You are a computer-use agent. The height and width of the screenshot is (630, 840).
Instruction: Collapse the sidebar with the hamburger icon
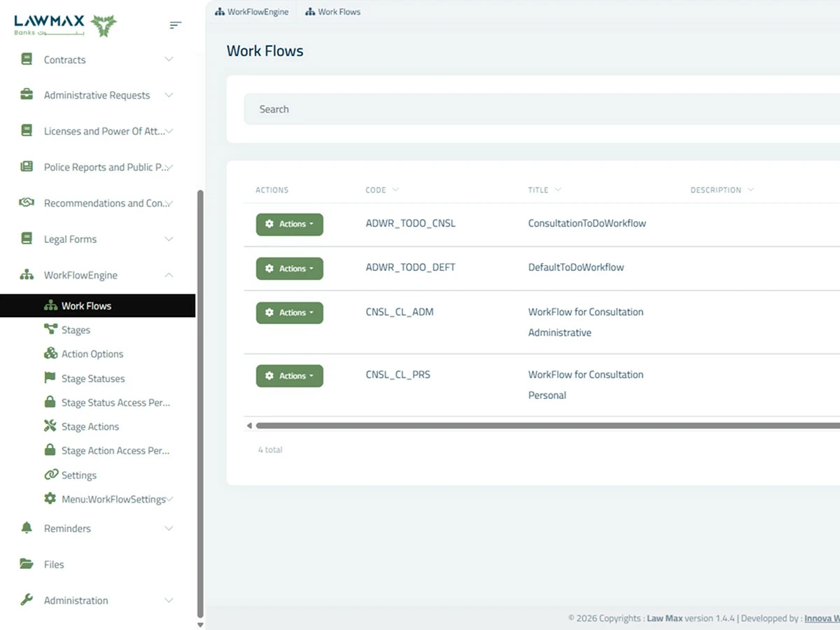(x=176, y=25)
